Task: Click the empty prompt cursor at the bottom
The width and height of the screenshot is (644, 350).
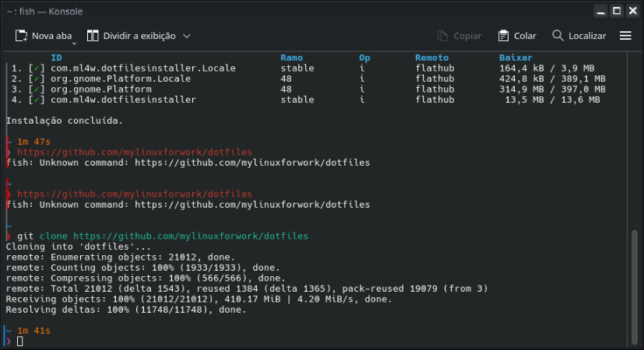Action: (x=20, y=341)
